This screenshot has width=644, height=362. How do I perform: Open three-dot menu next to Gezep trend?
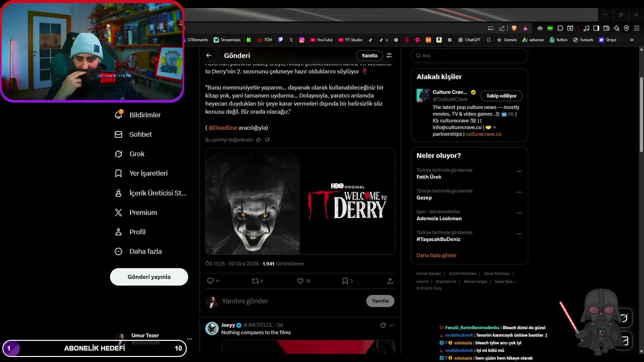click(519, 192)
